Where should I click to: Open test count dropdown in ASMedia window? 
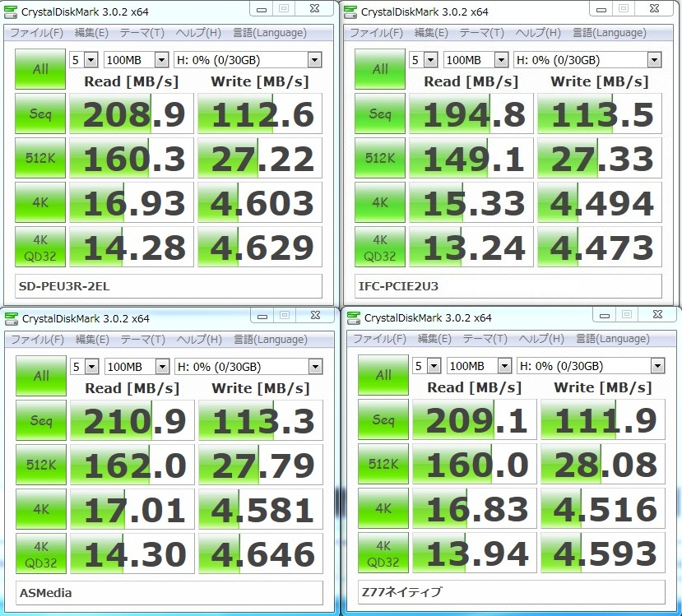point(85,367)
